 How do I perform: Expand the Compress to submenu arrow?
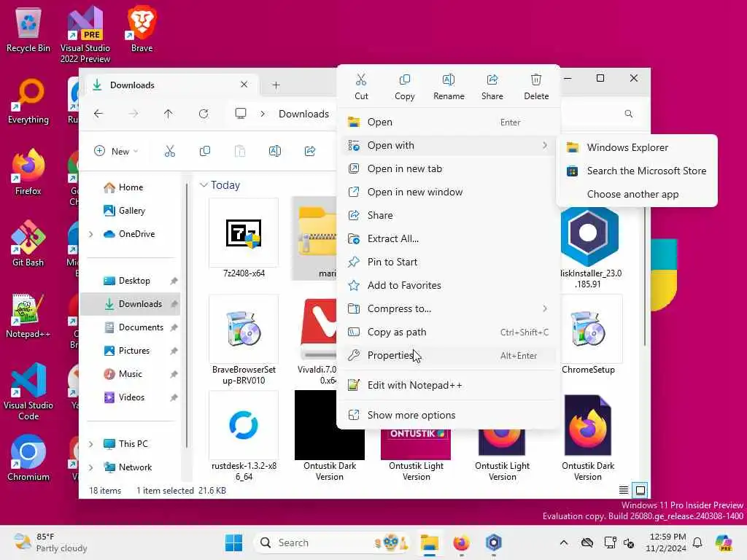[544, 308]
